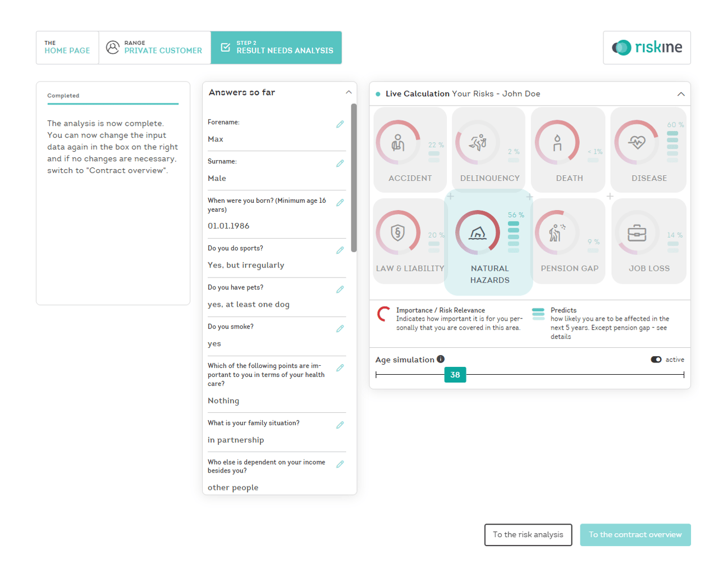
Task: Click the JOB LOSS label
Action: pos(649,269)
